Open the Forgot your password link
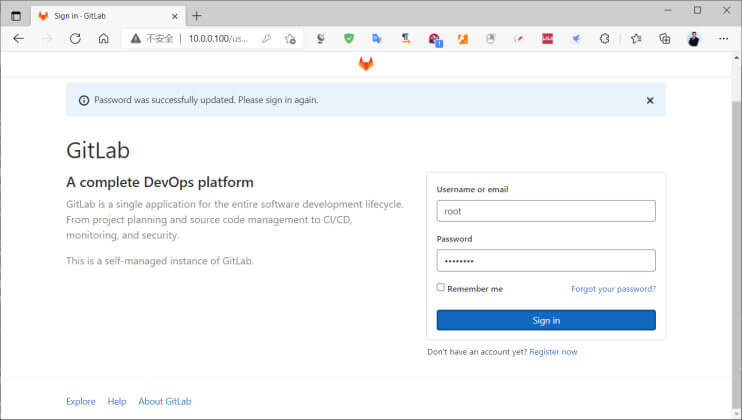Screen dimensions: 742x420 tap(613, 289)
